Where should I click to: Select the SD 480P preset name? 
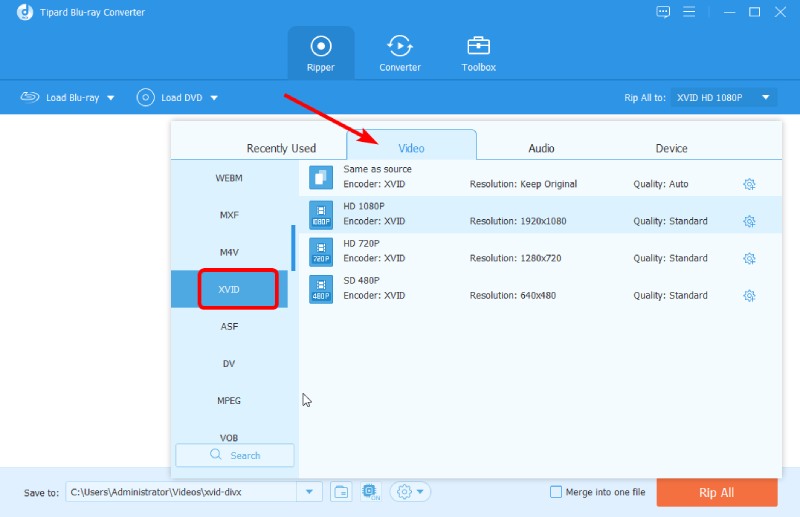361,281
